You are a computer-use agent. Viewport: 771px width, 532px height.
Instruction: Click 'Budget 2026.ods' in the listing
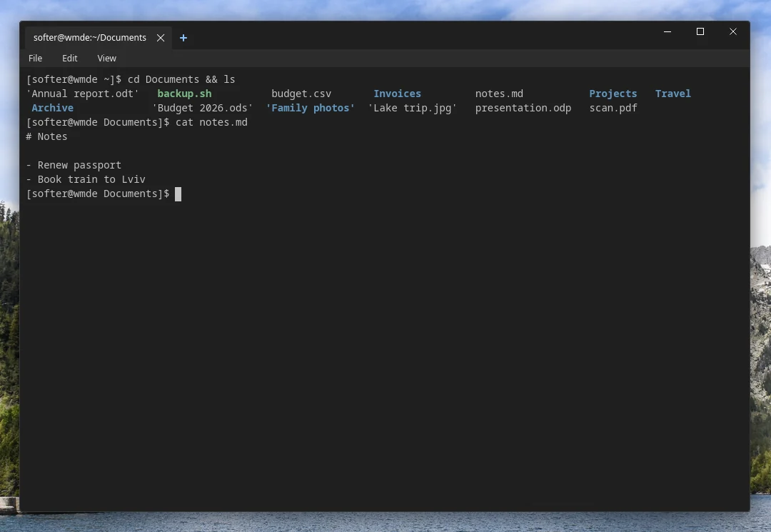coord(202,108)
